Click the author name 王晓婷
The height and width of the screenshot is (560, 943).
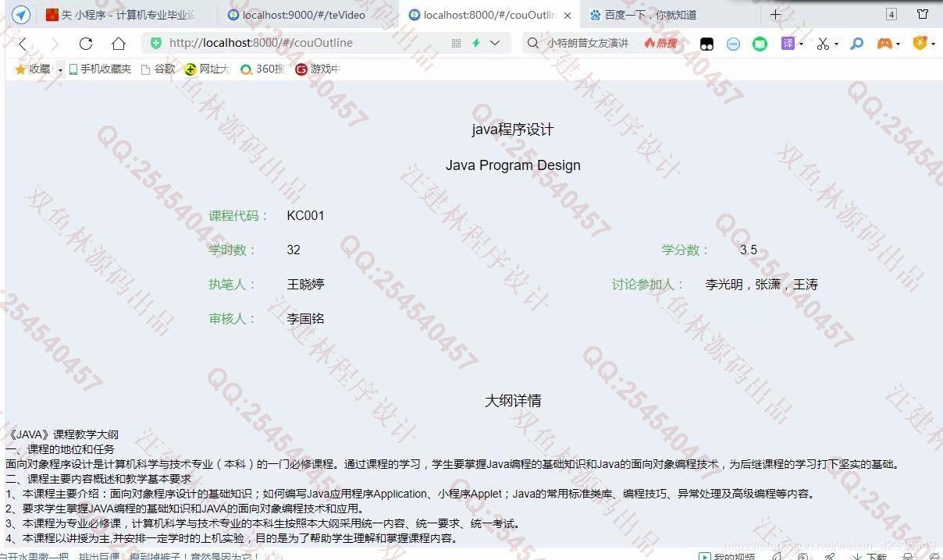[x=305, y=284]
